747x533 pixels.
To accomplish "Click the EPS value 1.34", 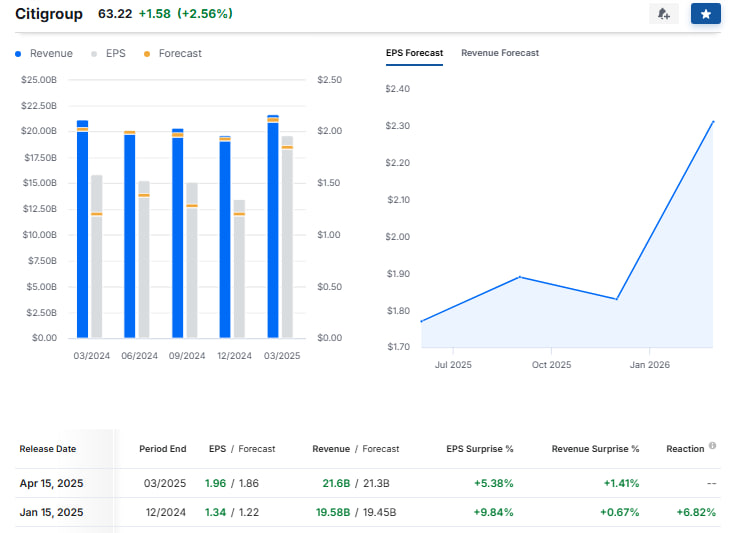I will click(215, 512).
